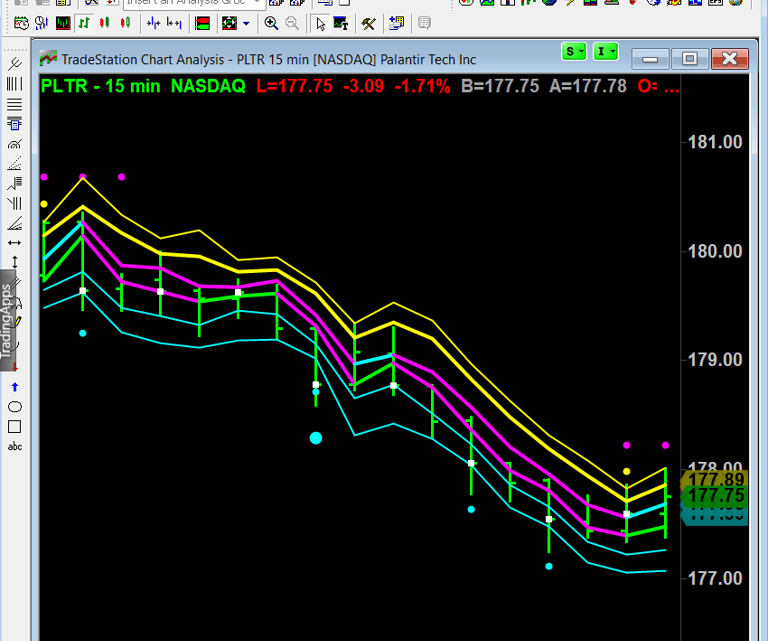Screen dimensions: 768x641
Task: Click the A=177.78 ask value
Action: [588, 86]
